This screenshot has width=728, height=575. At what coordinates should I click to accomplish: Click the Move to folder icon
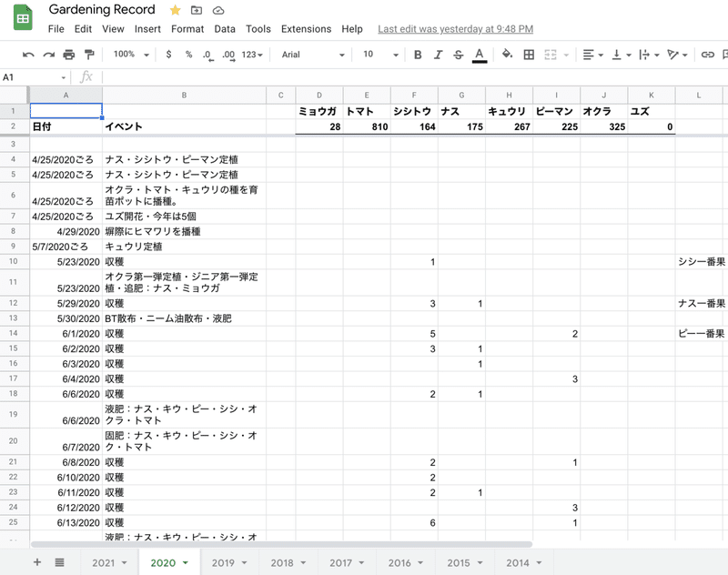(x=197, y=10)
